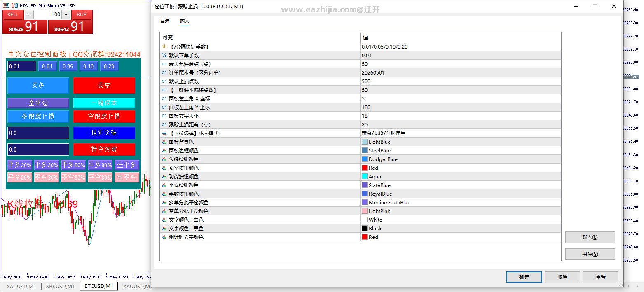Click the MediumSlateBlue color swatch
The image size is (644, 292).
pos(365,203)
